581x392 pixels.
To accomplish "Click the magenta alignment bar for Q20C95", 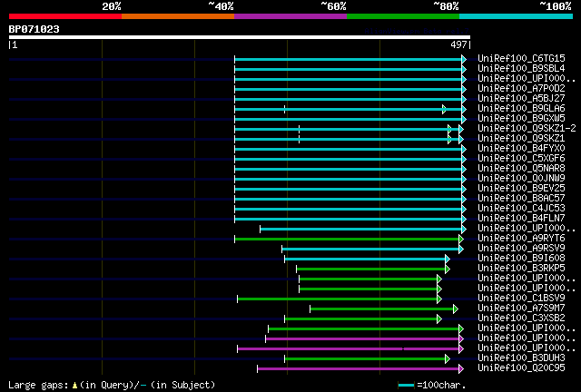I will [359, 368].
